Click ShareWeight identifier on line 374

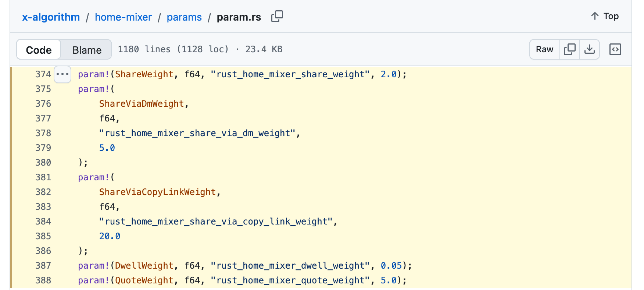click(144, 74)
